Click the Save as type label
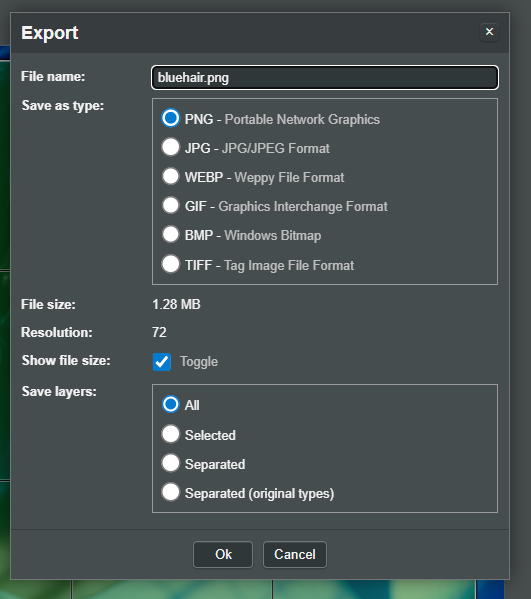531x599 pixels. click(63, 105)
